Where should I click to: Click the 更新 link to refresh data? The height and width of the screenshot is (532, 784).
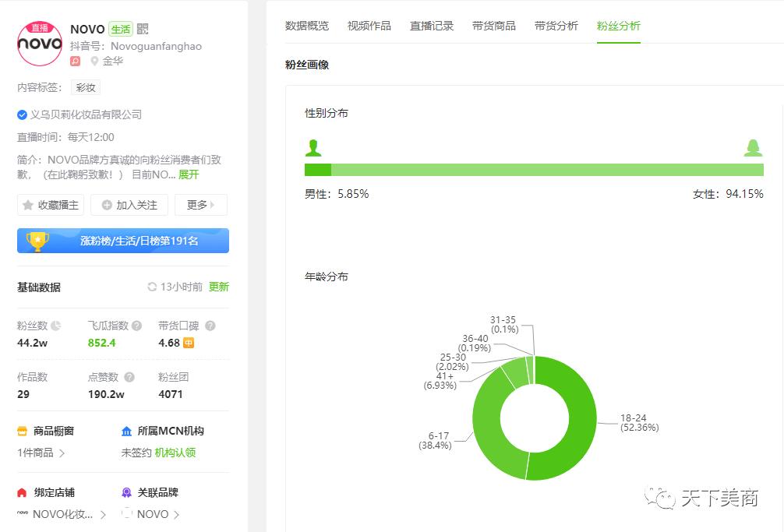[219, 287]
